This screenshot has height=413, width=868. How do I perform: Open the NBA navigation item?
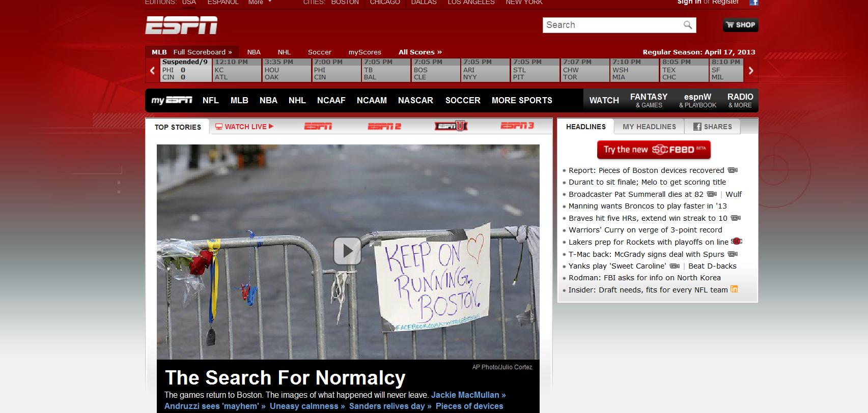click(x=268, y=100)
